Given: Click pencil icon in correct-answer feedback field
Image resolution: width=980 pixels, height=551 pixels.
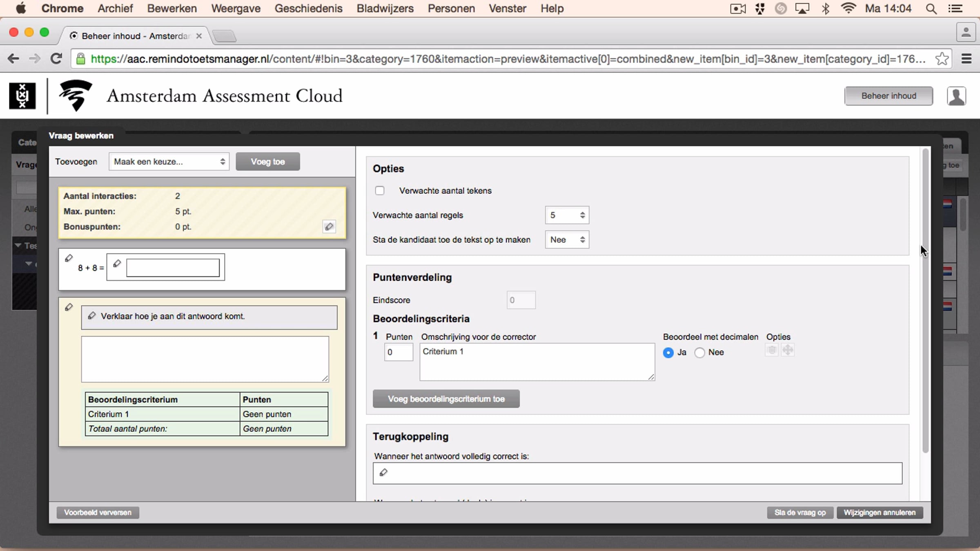Looking at the screenshot, I should point(383,473).
